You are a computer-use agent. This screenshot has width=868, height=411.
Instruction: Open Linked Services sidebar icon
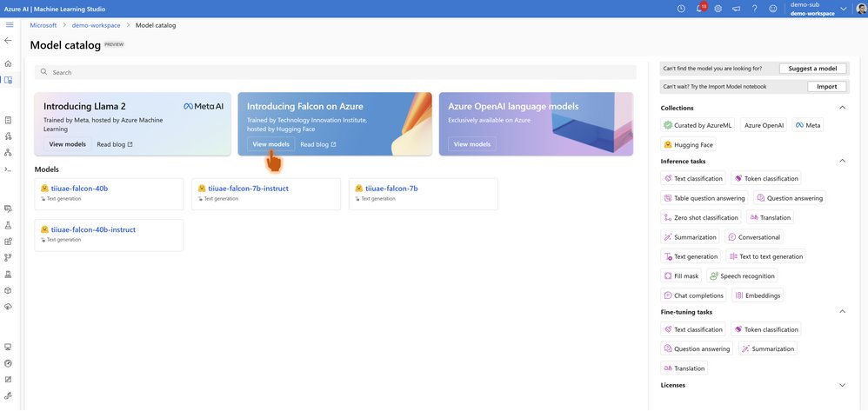tap(8, 395)
